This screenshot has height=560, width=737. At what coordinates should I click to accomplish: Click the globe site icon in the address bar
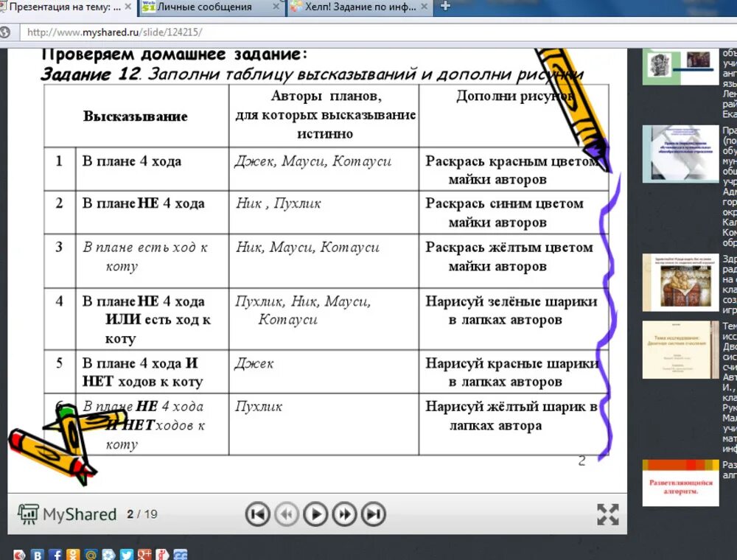pos(5,32)
